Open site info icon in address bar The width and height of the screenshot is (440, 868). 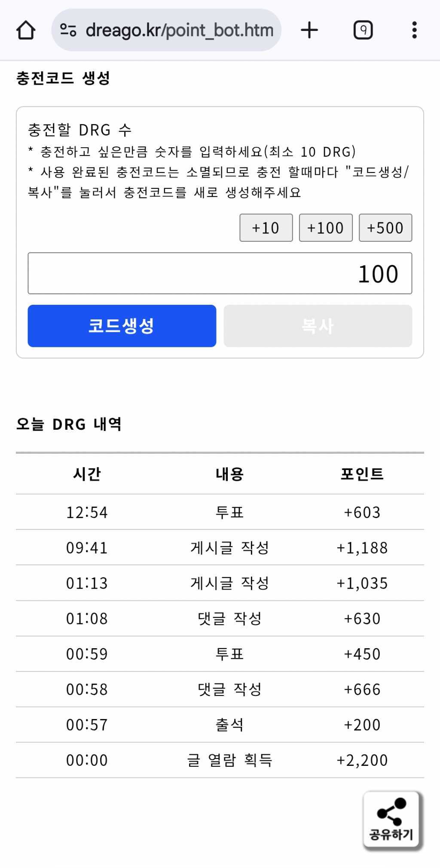[x=68, y=30]
